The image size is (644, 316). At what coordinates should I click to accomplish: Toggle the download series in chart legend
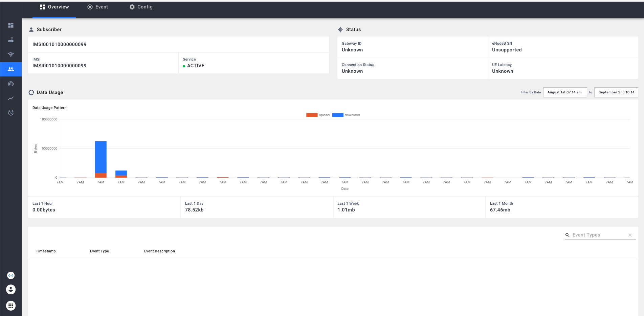346,115
